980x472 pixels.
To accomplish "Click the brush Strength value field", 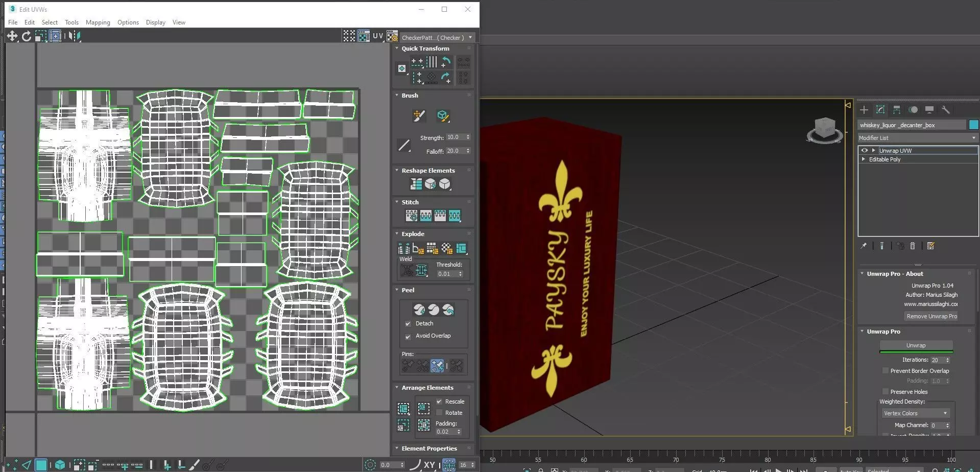I will click(x=454, y=137).
